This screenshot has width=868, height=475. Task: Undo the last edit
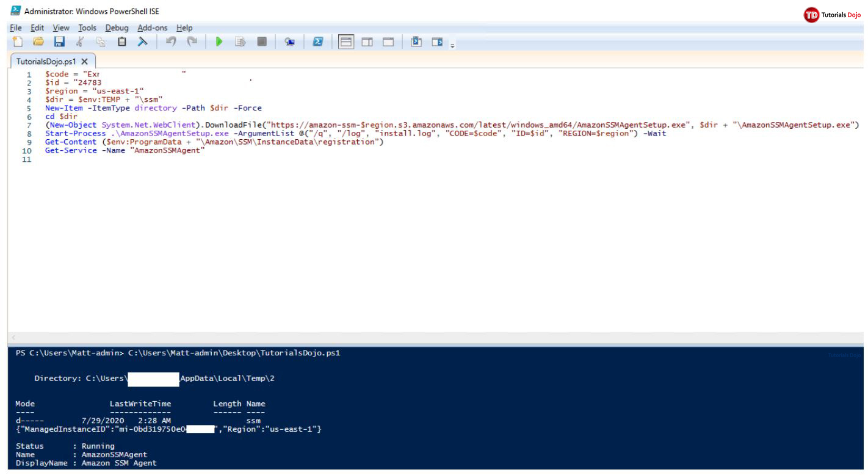(171, 42)
